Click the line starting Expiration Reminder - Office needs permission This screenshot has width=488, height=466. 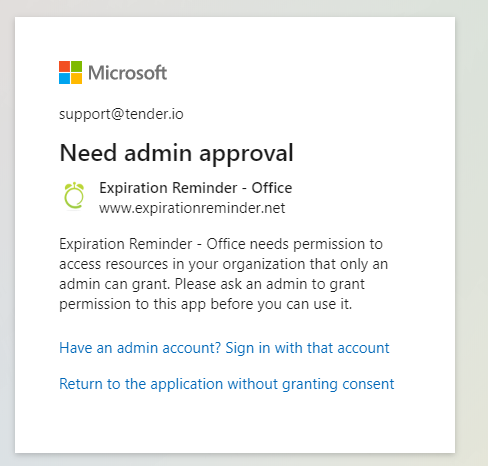[x=221, y=244]
